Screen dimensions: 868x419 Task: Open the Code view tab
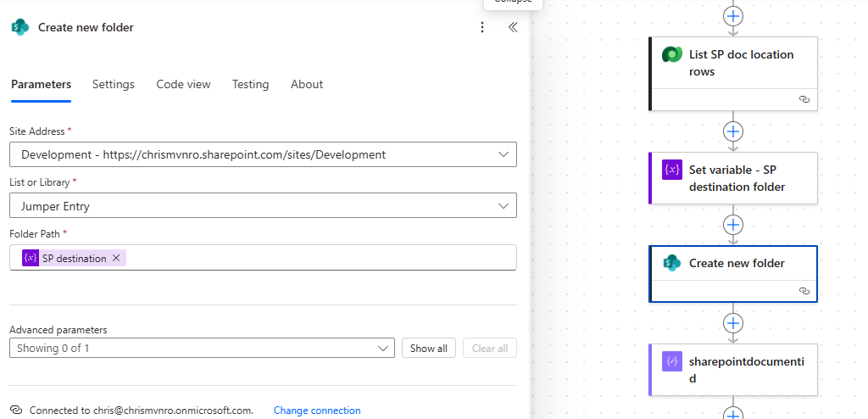183,84
